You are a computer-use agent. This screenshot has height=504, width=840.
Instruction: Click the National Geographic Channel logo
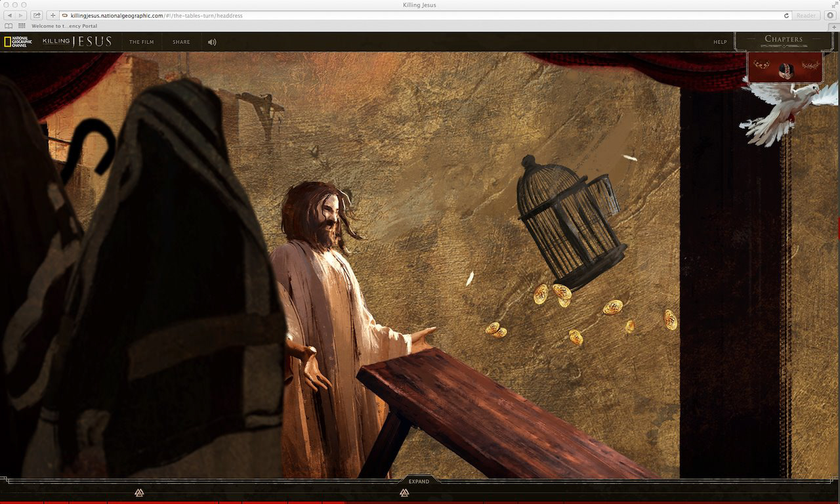(18, 42)
